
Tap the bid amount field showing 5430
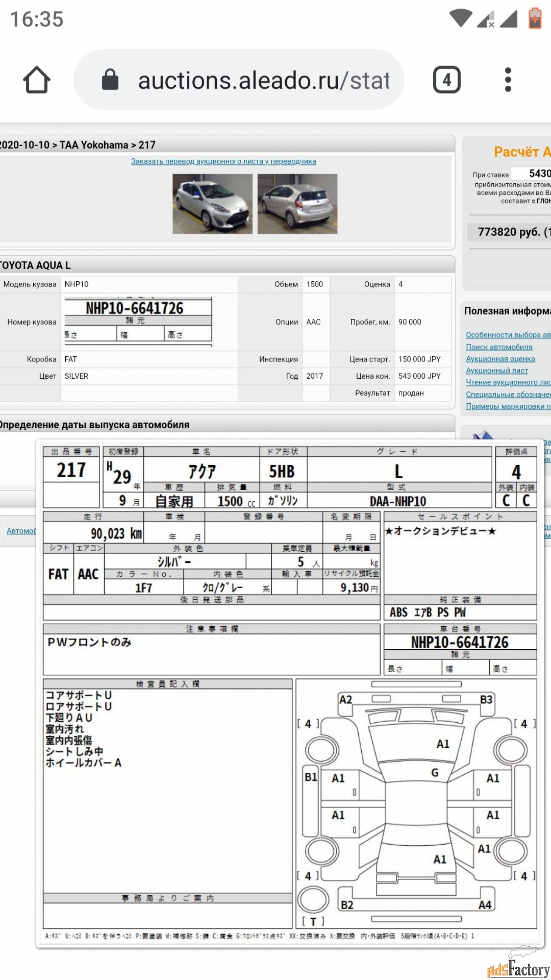coord(531,174)
